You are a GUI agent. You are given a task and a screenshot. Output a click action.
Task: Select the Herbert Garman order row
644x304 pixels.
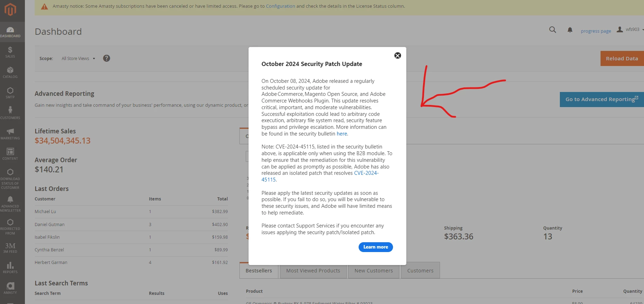coord(131,263)
